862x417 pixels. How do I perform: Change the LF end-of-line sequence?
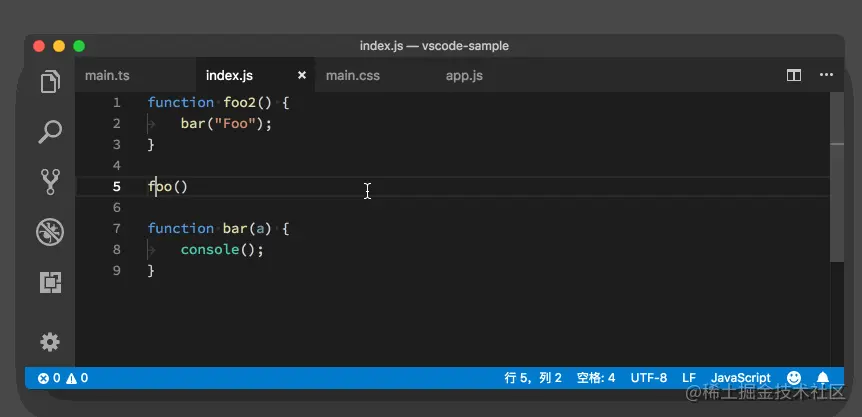click(x=689, y=378)
